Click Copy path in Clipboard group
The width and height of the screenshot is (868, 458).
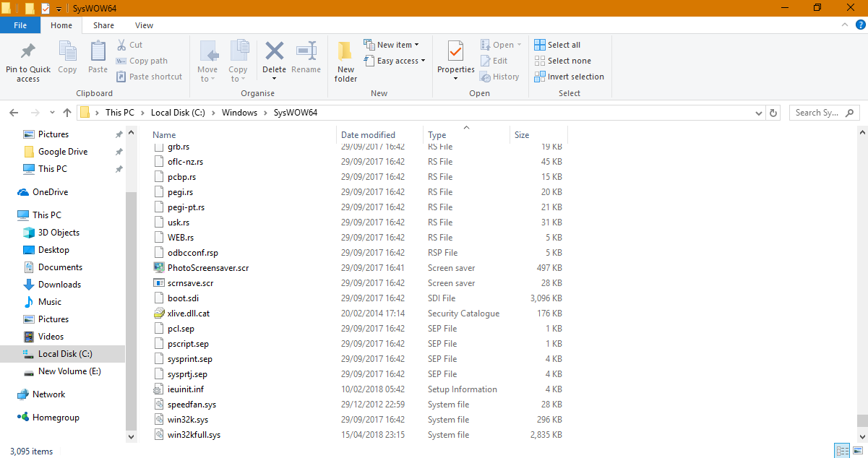142,61
